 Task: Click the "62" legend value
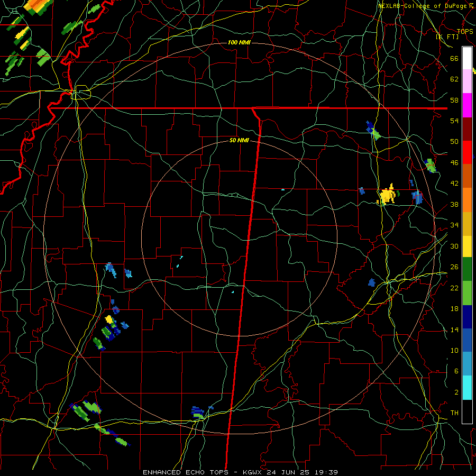tap(454, 79)
